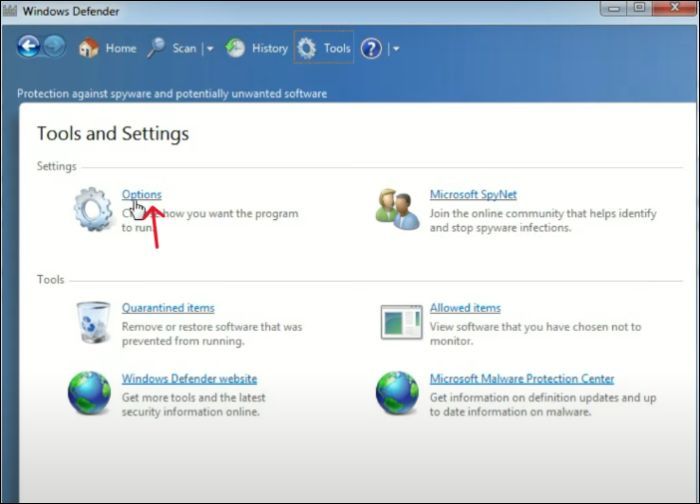Open the Windows Defender website link
Image resolution: width=700 pixels, height=504 pixels.
[189, 379]
